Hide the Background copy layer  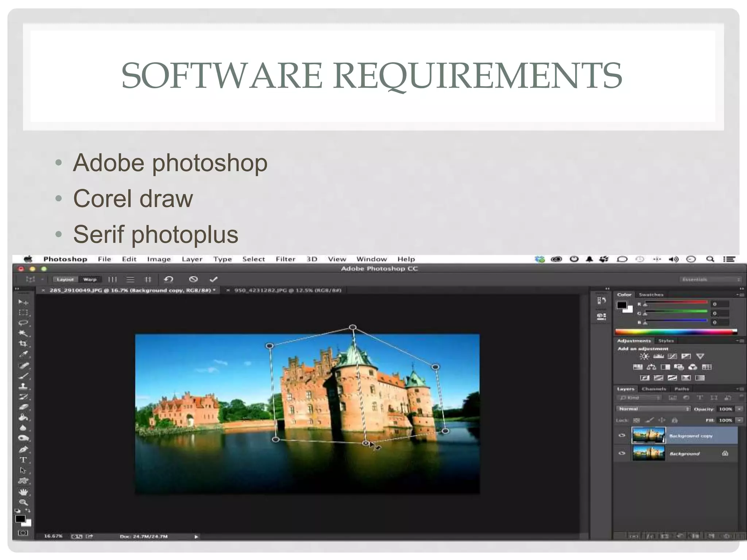[x=622, y=435]
